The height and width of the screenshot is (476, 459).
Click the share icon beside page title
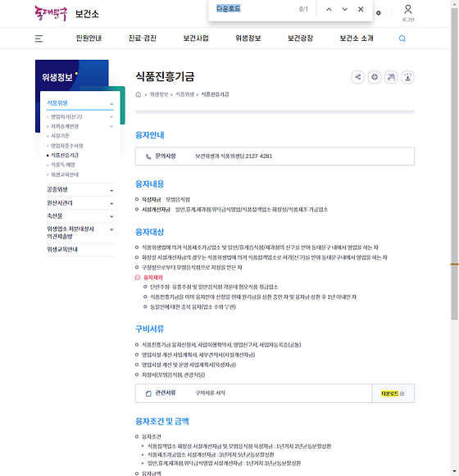click(x=358, y=77)
